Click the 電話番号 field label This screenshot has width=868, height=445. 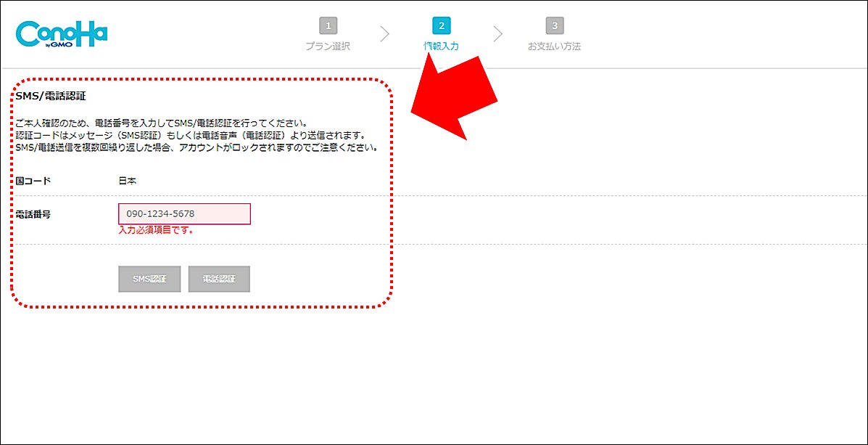point(33,214)
